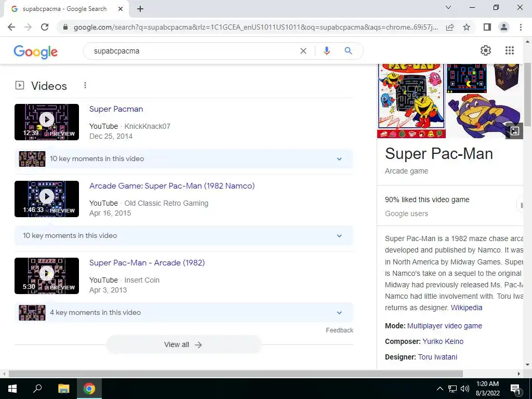Click the browser forward arrow
Screen dimensions: 532x399
coord(28,27)
